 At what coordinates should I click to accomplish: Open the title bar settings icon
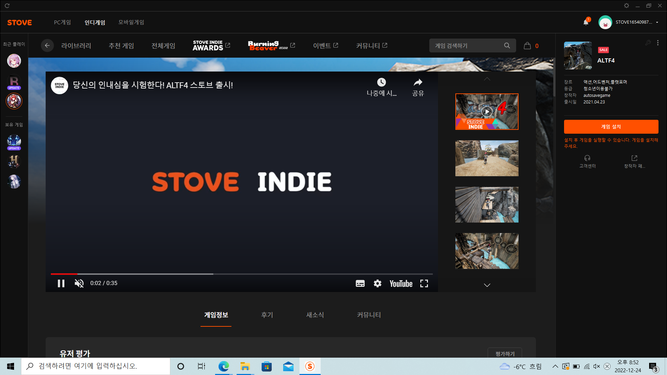pyautogui.click(x=626, y=6)
